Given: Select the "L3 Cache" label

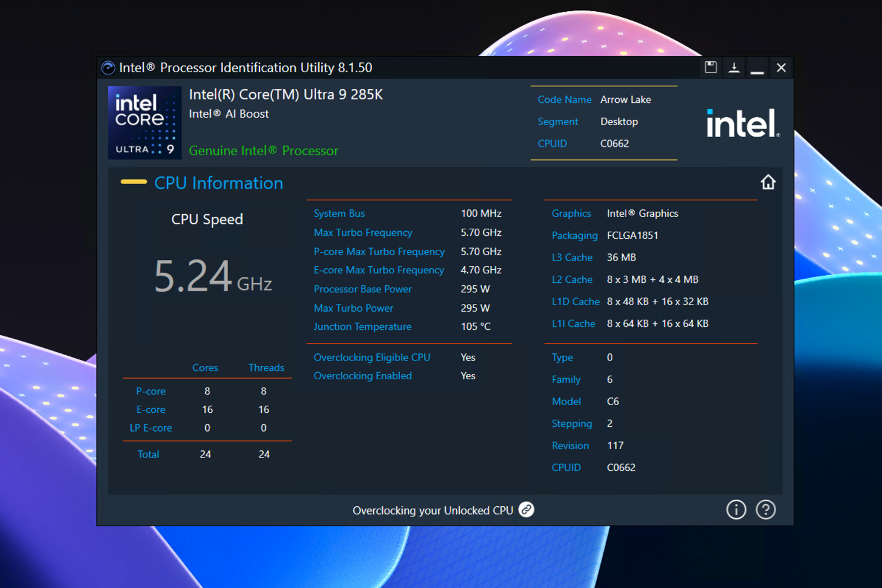Looking at the screenshot, I should (572, 258).
